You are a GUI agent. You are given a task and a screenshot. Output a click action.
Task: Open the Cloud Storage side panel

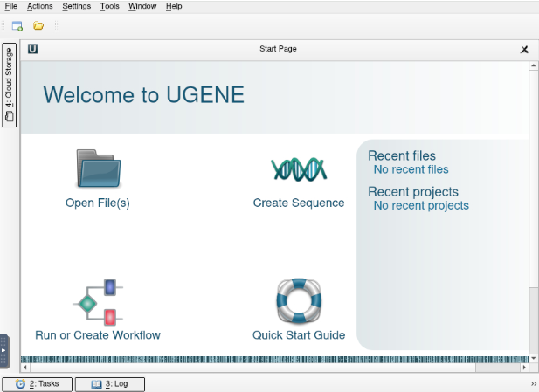[10, 85]
